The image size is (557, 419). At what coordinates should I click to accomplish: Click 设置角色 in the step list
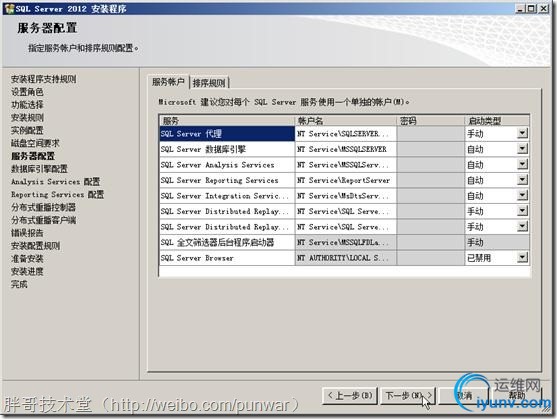27,92
